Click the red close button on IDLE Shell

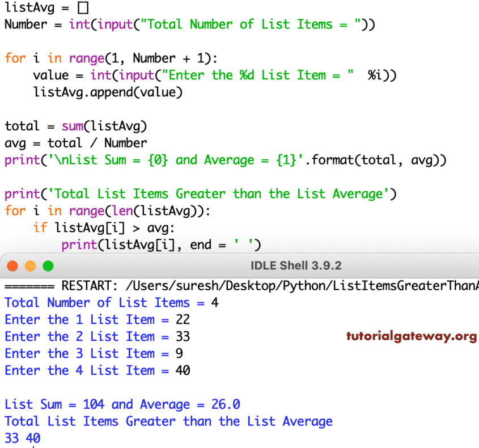(x=12, y=265)
